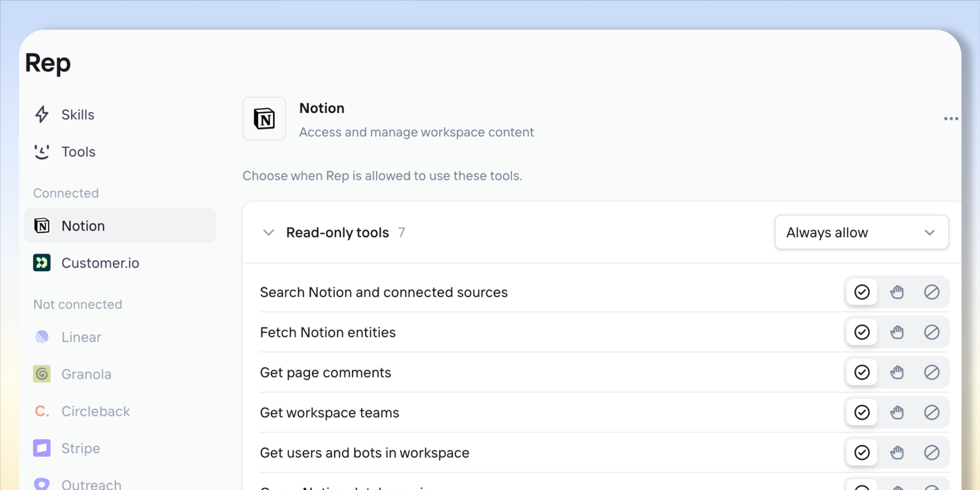Open the Granola integration entry
Screen dimensions: 980x490
tap(120, 374)
